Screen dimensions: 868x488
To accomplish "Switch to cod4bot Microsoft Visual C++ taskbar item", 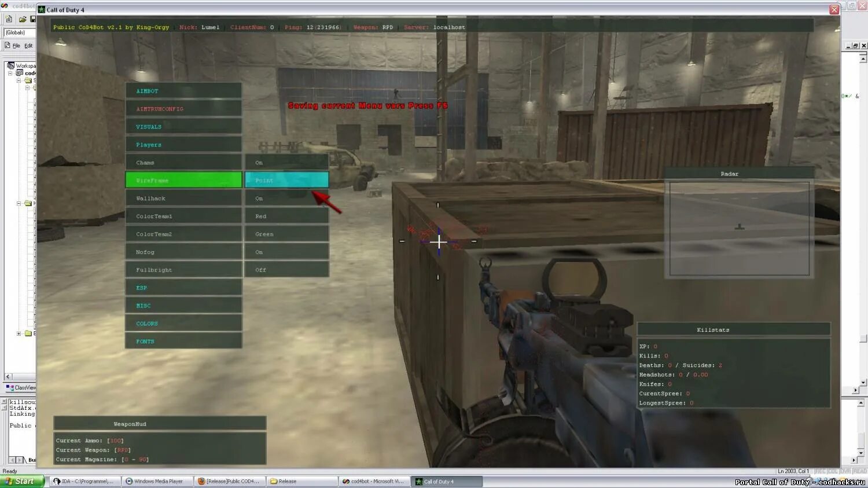I will pos(374,481).
